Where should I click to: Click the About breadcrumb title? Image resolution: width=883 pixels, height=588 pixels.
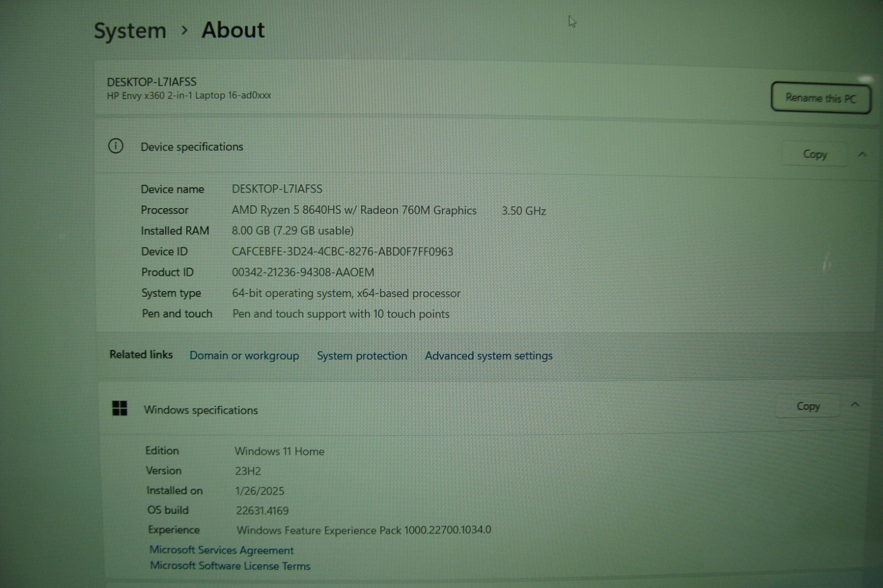point(233,30)
